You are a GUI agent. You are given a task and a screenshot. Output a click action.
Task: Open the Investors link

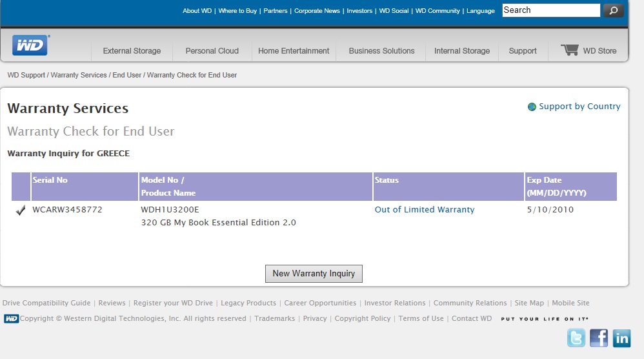(359, 11)
